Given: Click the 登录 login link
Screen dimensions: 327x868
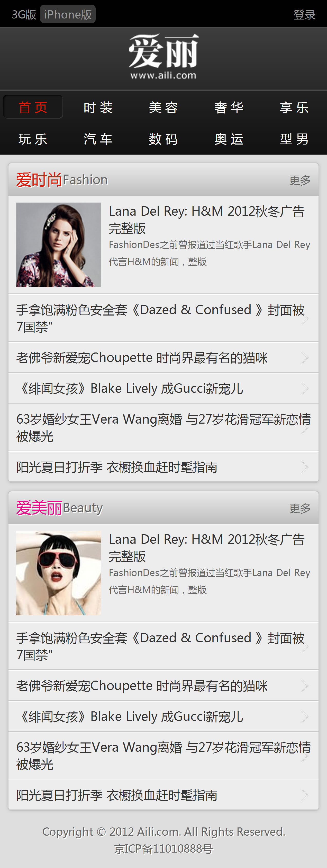Looking at the screenshot, I should tap(304, 14).
